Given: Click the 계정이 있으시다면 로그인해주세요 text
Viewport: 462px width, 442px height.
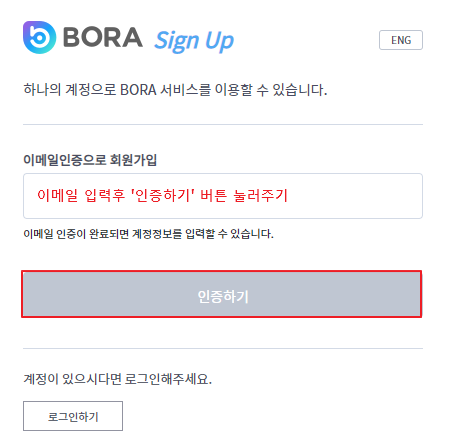Looking at the screenshot, I should coord(117,379).
